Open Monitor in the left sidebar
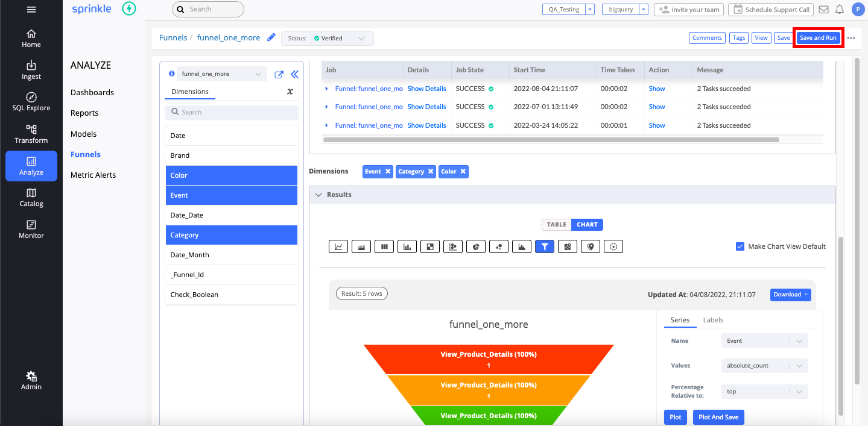 [31, 230]
